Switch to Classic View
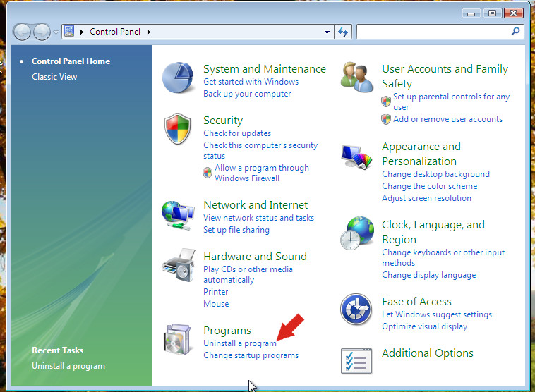This screenshot has height=392, width=535. [x=54, y=77]
